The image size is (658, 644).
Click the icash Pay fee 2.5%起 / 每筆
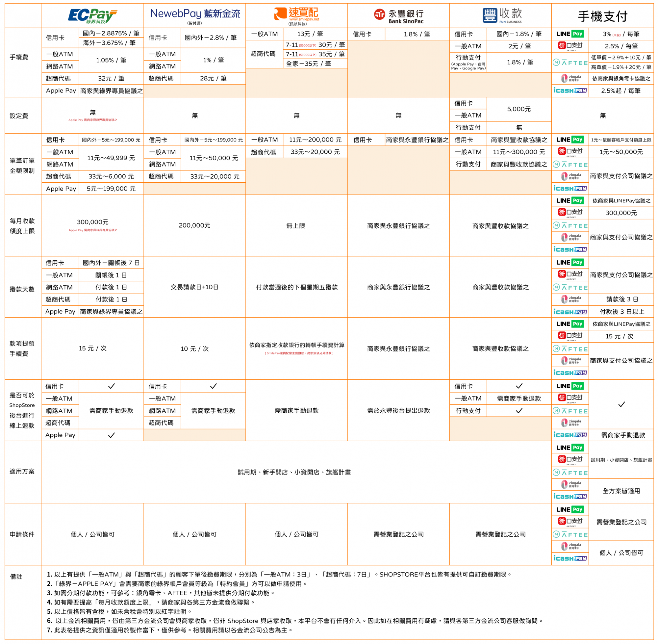tap(621, 90)
